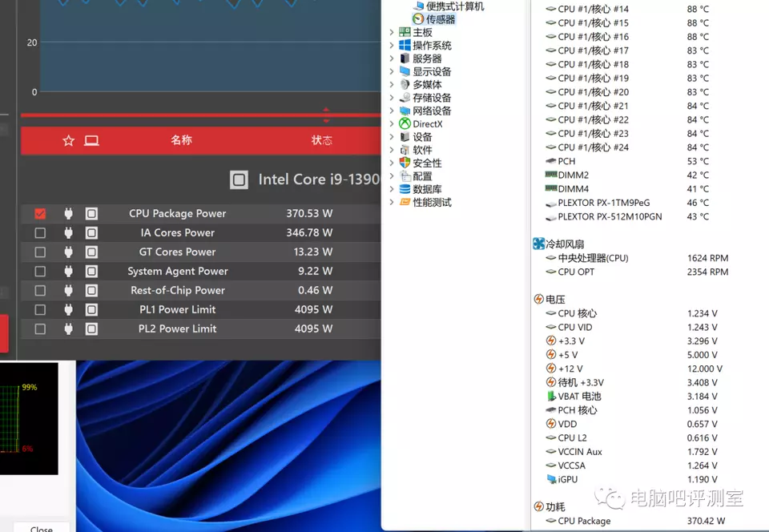Click the 名称 column header
The width and height of the screenshot is (769, 532).
click(181, 140)
